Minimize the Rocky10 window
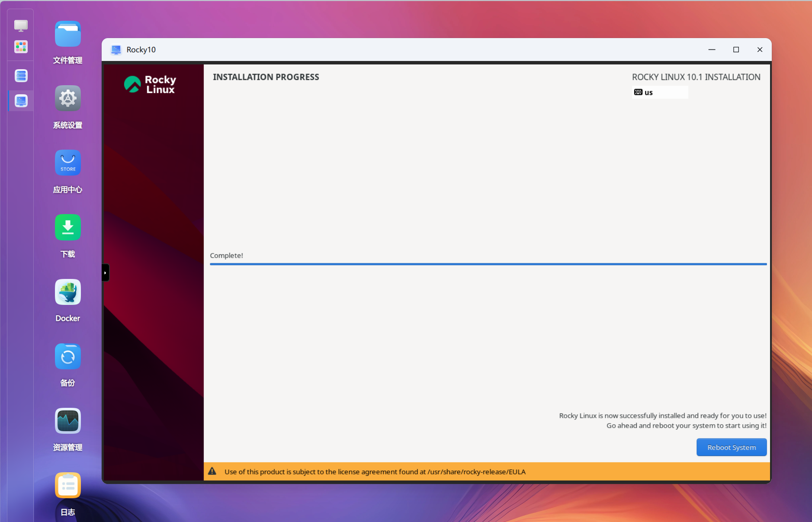This screenshot has width=812, height=522. 712,50
